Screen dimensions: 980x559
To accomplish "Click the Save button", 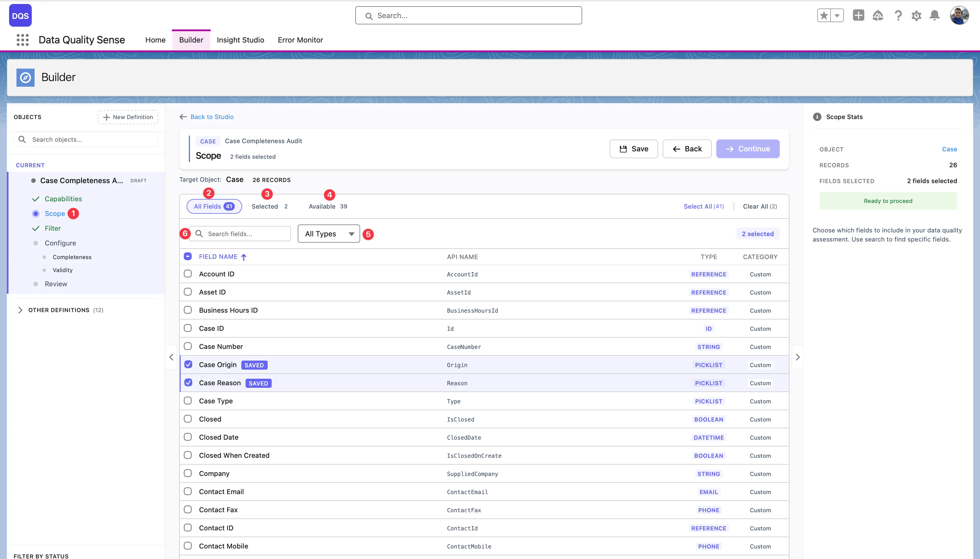I will [x=633, y=149].
